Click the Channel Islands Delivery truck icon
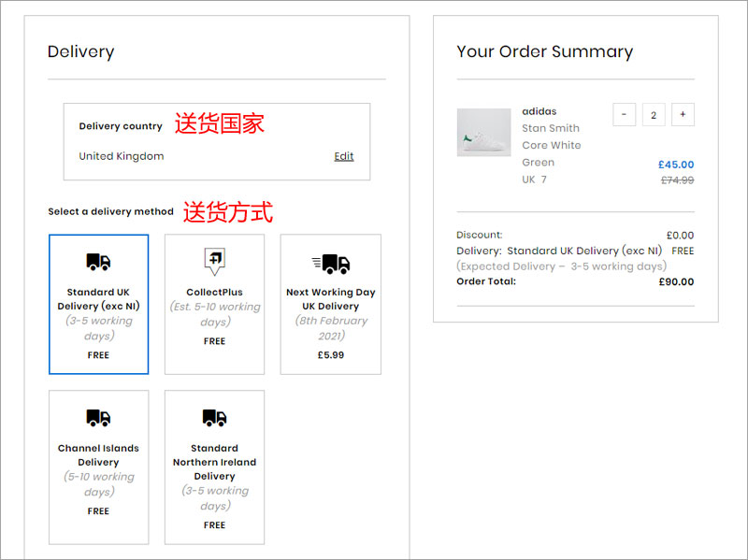Screen dimensions: 748x560 (x=98, y=418)
